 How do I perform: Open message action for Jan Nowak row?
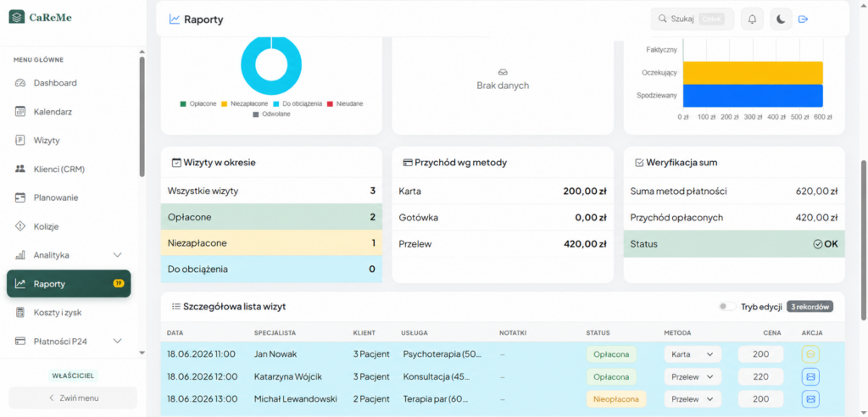coord(810,354)
